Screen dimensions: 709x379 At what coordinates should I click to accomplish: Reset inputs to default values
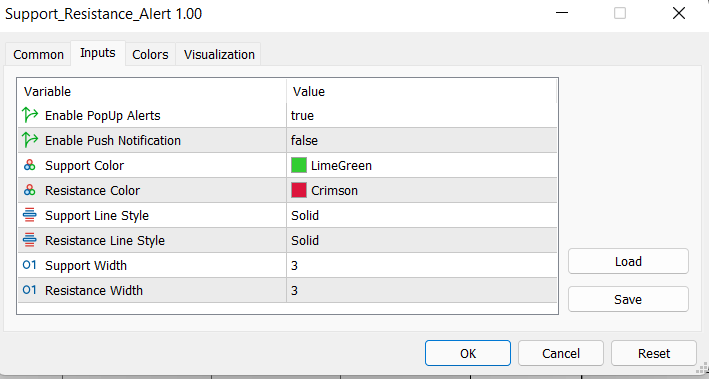(654, 353)
